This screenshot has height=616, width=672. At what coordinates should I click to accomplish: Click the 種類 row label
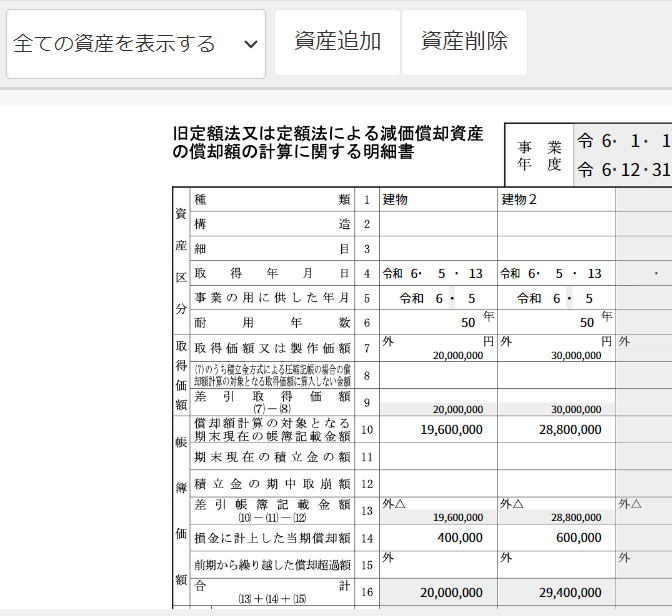pyautogui.click(x=272, y=200)
